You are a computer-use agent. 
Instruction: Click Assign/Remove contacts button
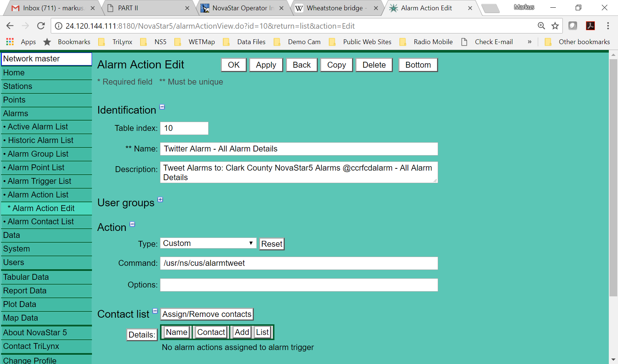pyautogui.click(x=207, y=314)
